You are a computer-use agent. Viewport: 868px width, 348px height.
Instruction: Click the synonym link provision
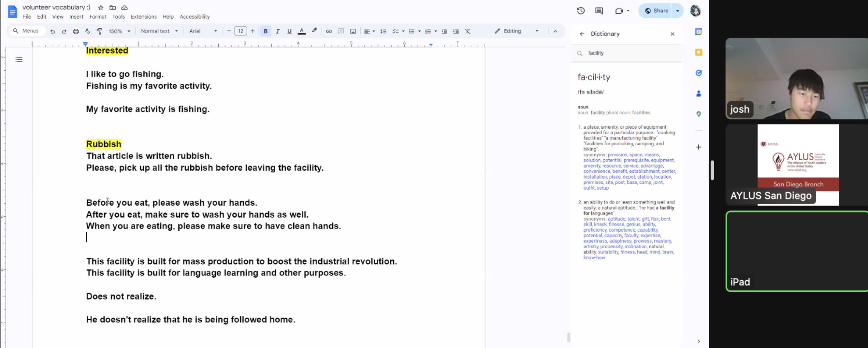pyautogui.click(x=617, y=155)
